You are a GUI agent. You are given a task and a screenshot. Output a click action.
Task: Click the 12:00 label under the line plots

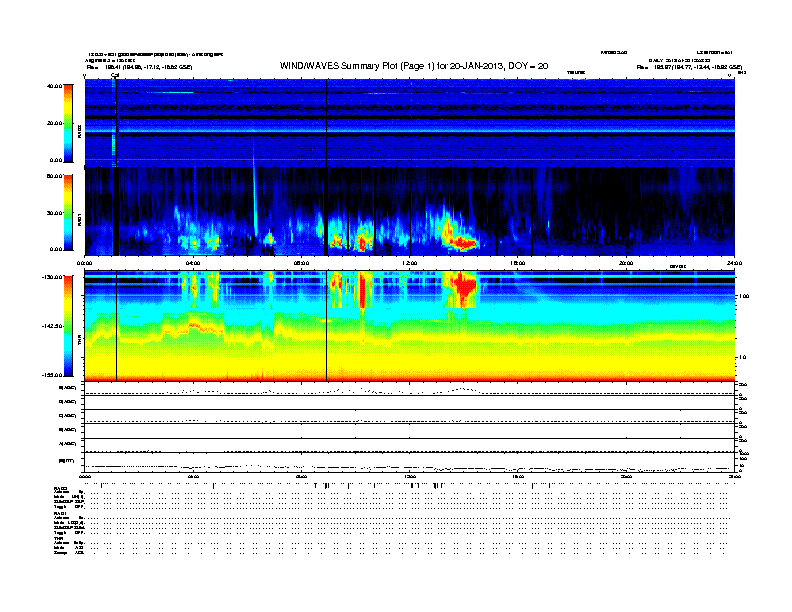(x=410, y=477)
